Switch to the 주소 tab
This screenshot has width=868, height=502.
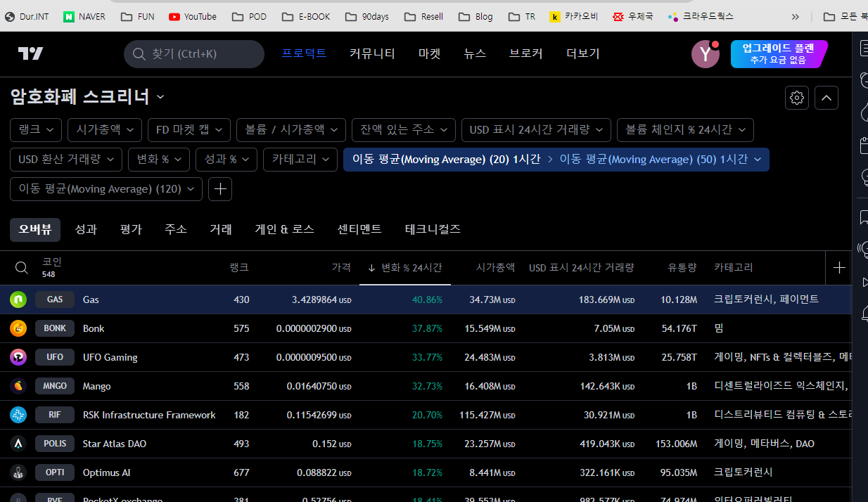pos(176,229)
